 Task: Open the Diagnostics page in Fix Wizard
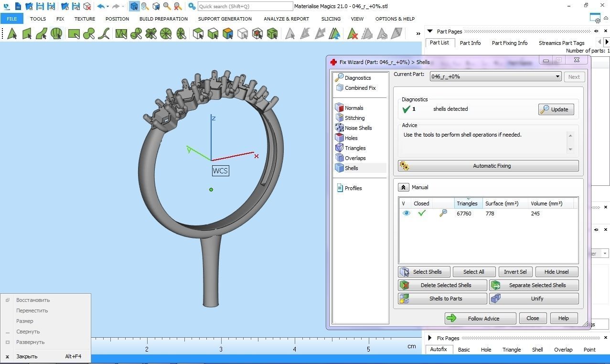point(357,78)
